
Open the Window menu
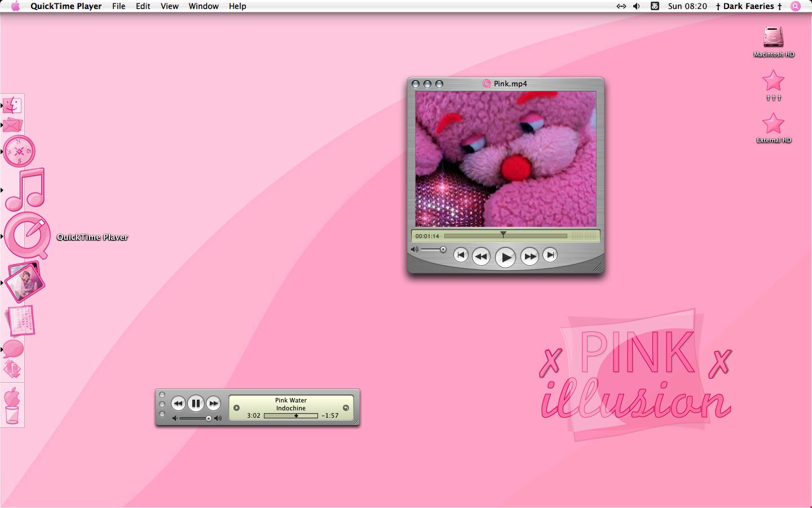204,6
